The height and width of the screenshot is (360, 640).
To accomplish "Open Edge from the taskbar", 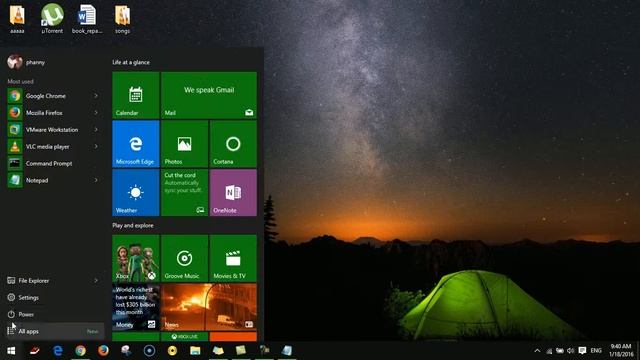I will [58, 351].
